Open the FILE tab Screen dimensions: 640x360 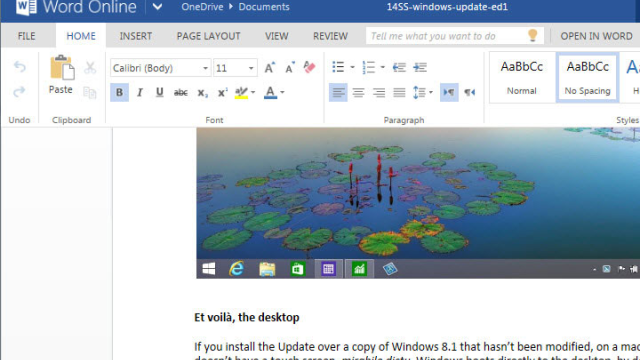click(27, 36)
